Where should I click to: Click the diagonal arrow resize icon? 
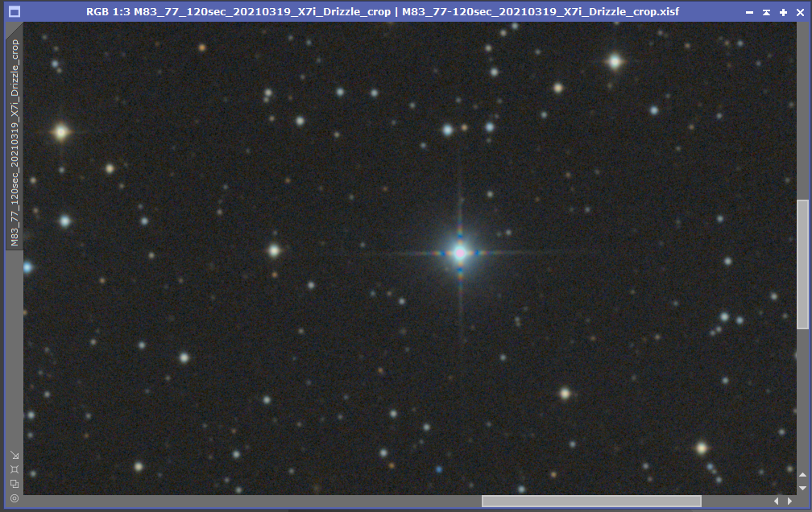14,455
